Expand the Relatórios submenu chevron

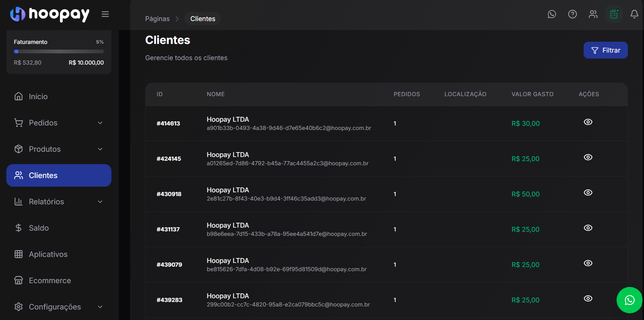click(100, 202)
